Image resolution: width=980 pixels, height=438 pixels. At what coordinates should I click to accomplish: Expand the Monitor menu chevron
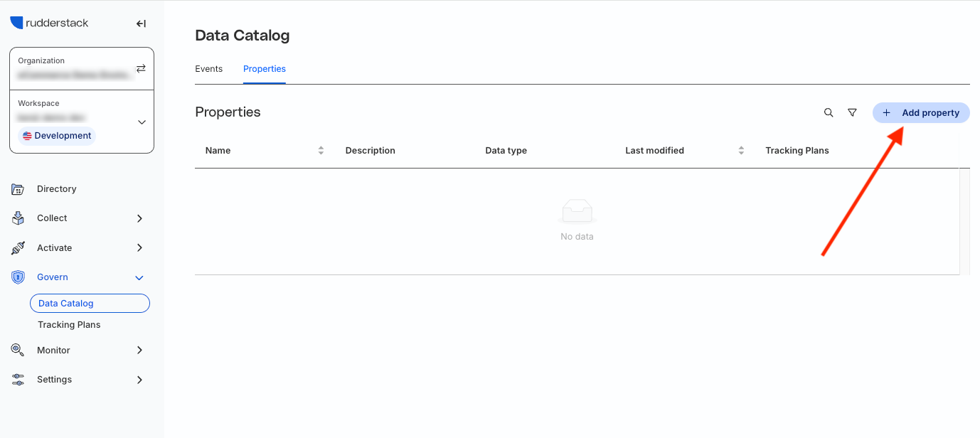139,350
